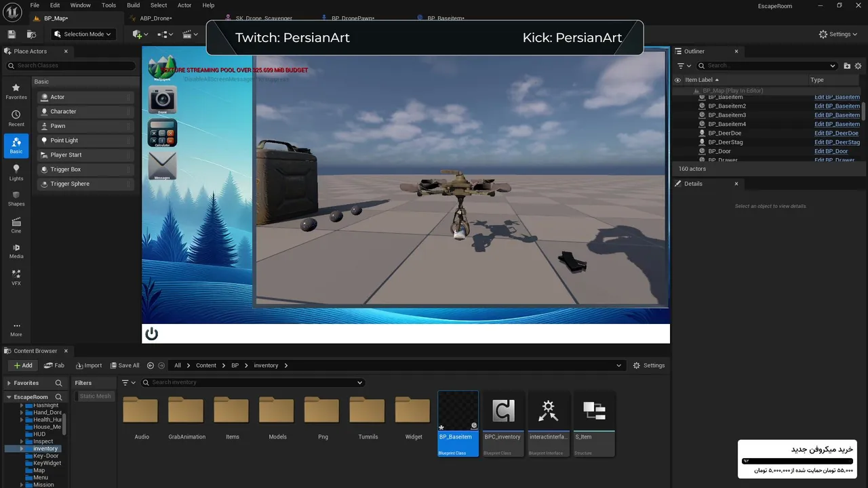Click the Search Classes field
The height and width of the screenshot is (488, 868).
[x=71, y=66]
